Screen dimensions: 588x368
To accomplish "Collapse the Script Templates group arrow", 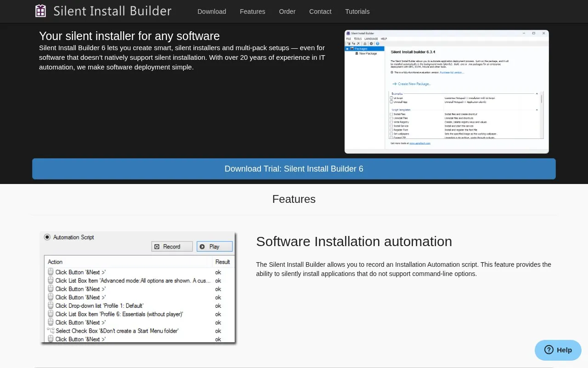I will (x=537, y=109).
